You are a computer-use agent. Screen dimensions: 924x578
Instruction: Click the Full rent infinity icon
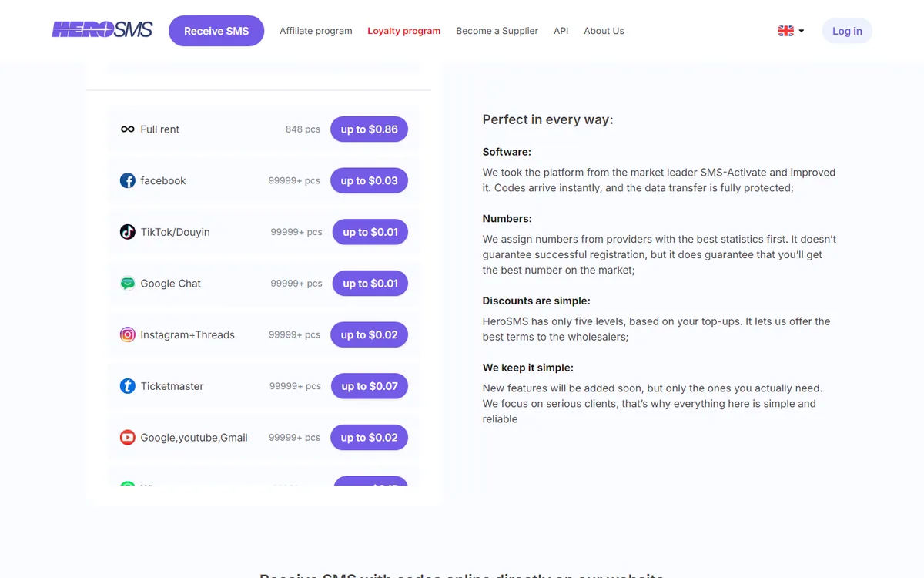click(x=128, y=129)
